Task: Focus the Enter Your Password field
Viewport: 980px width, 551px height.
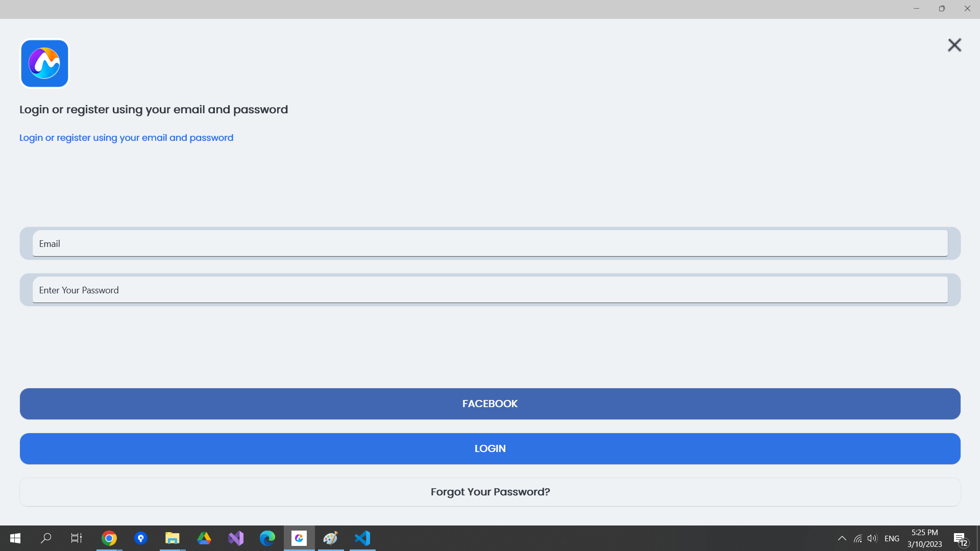Action: tap(490, 290)
